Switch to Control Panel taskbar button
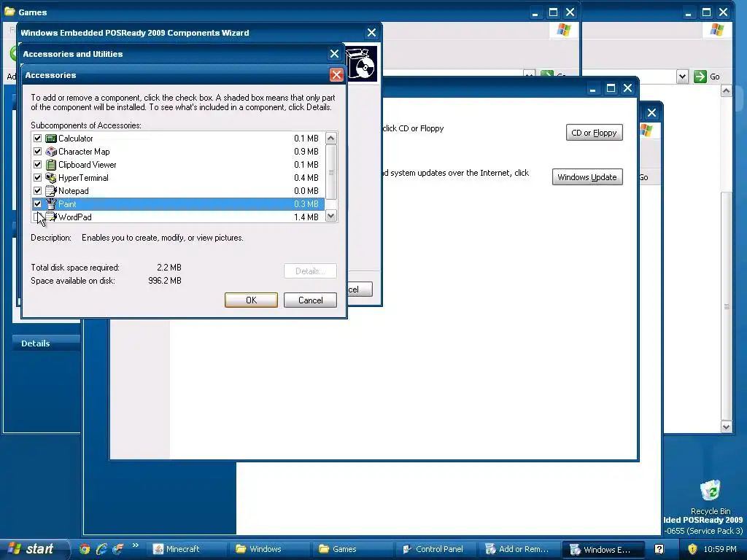Screen dimensions: 747x560 click(x=435, y=549)
